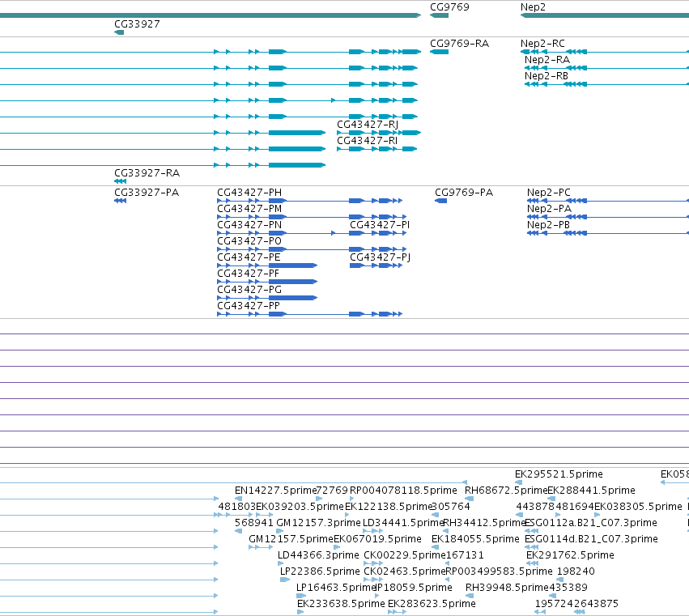The height and width of the screenshot is (616, 689).
Task: Click the CG43427-PM protein label
Action: [249, 209]
